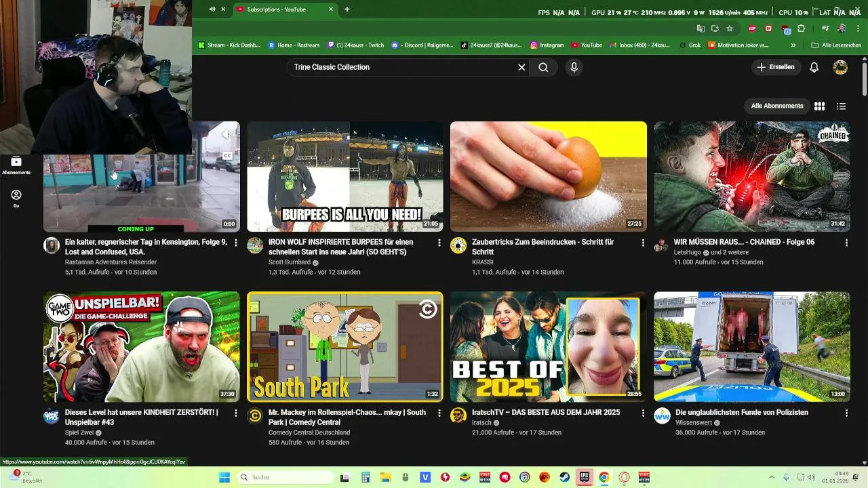This screenshot has width=868, height=488.
Task: Open Home - Restream bookmark
Action: coord(294,45)
